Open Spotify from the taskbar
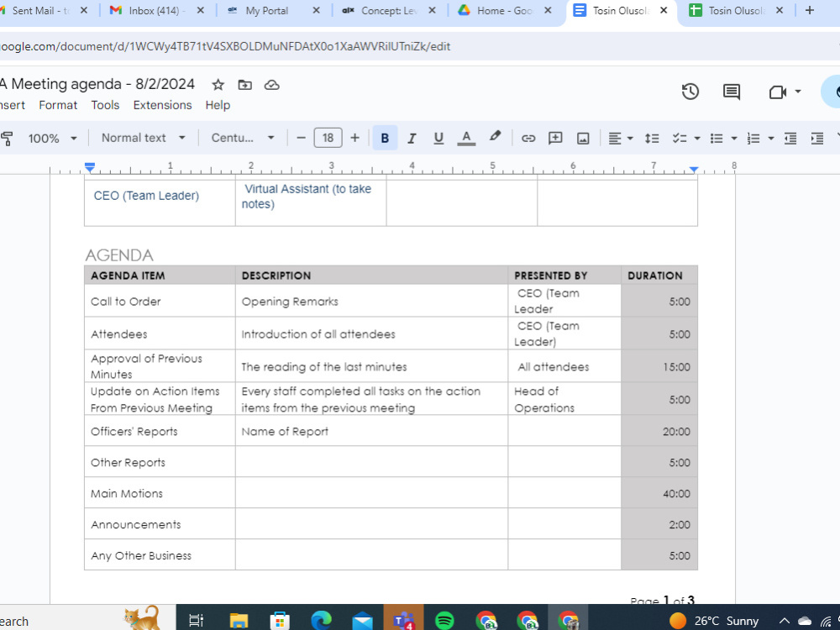 coord(444,621)
